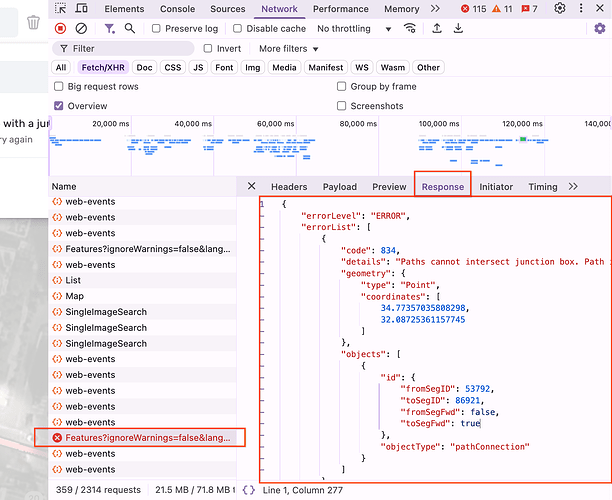This screenshot has height=500, width=612.
Task: Clear the network log
Action: click(x=81, y=28)
